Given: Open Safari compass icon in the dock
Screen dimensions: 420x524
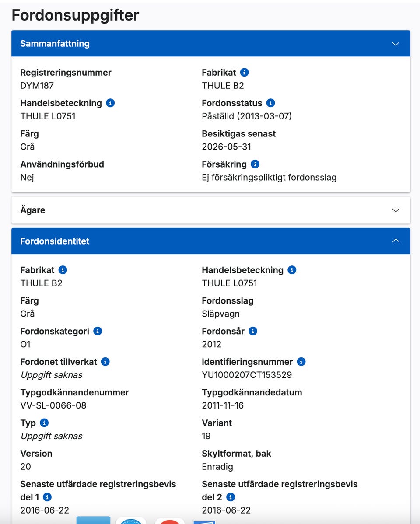Looking at the screenshot, I should pos(131,521).
